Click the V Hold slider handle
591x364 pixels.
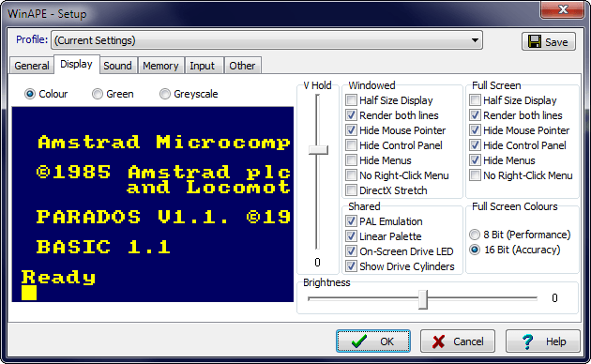318,150
